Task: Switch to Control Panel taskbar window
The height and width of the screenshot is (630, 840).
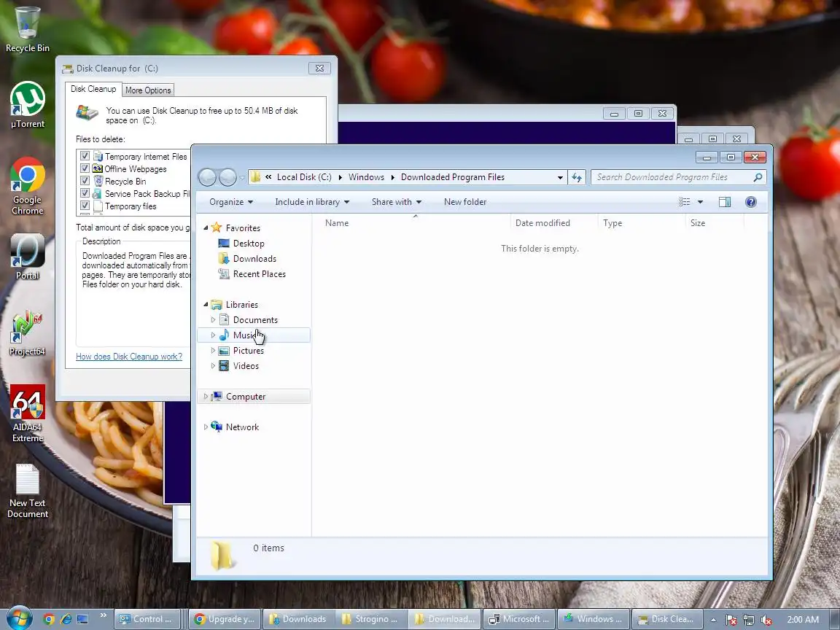Action: [x=149, y=619]
